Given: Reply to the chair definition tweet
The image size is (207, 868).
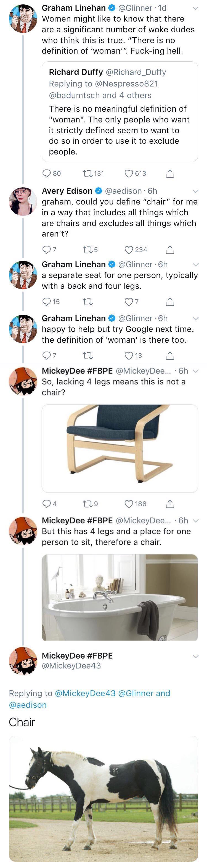Looking at the screenshot, I should [x=46, y=301].
